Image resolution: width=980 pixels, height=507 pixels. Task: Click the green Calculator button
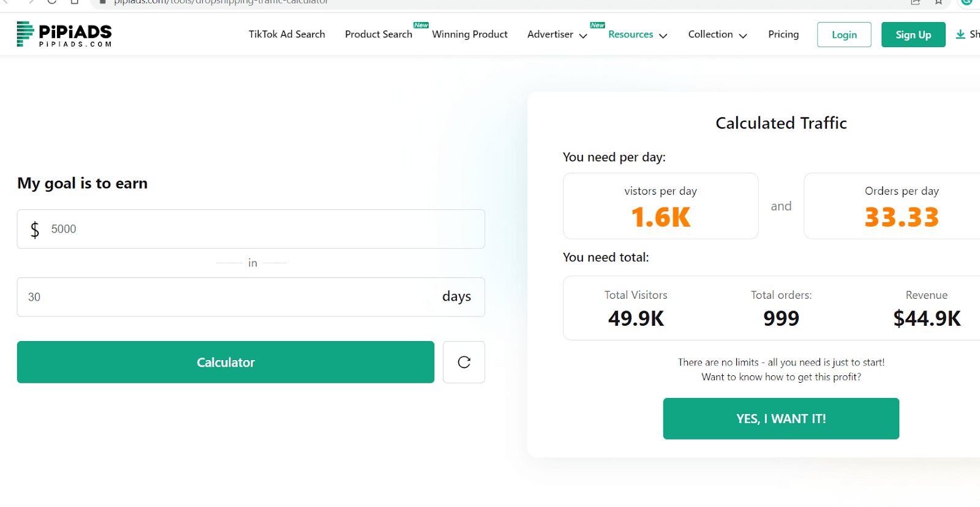[x=225, y=362]
